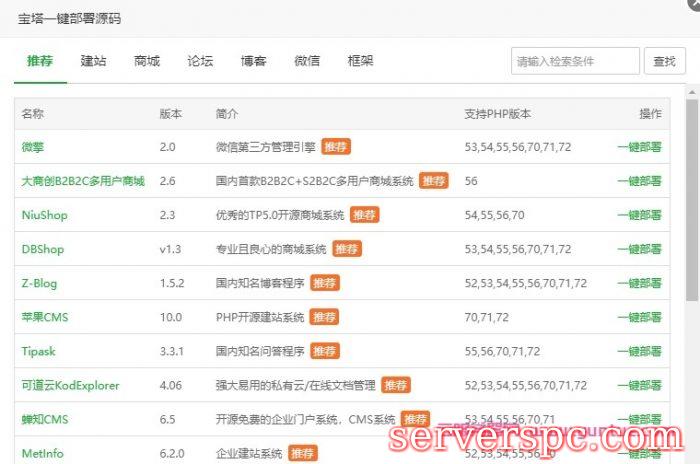This screenshot has width=700, height=464.
Task: Click the 可道云KodExplorer name link
Action: tap(68, 385)
